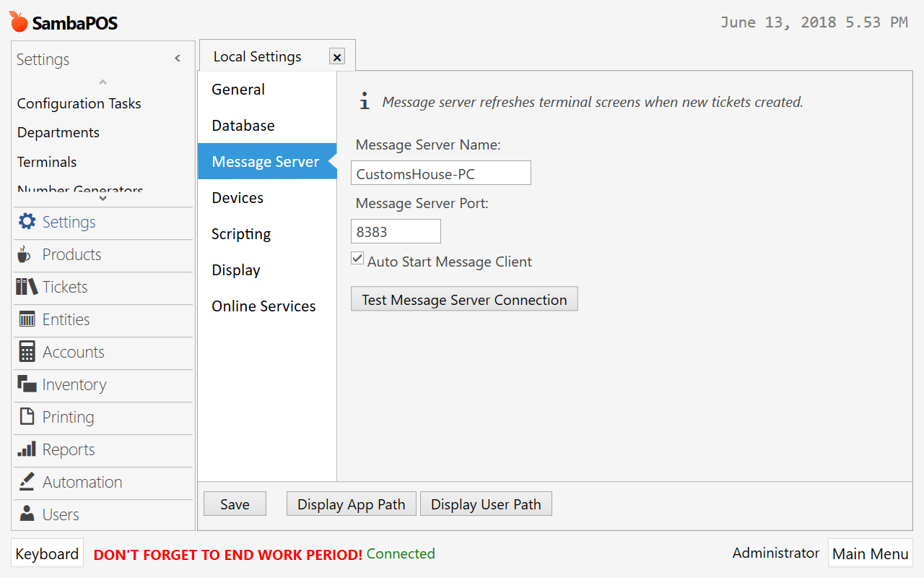Toggle Auto Start Message Client checkbox
The height and width of the screenshot is (578, 924).
point(357,259)
